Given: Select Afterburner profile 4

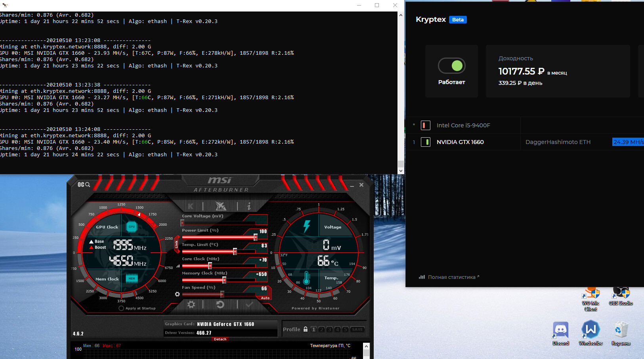Looking at the screenshot, I should point(337,329).
